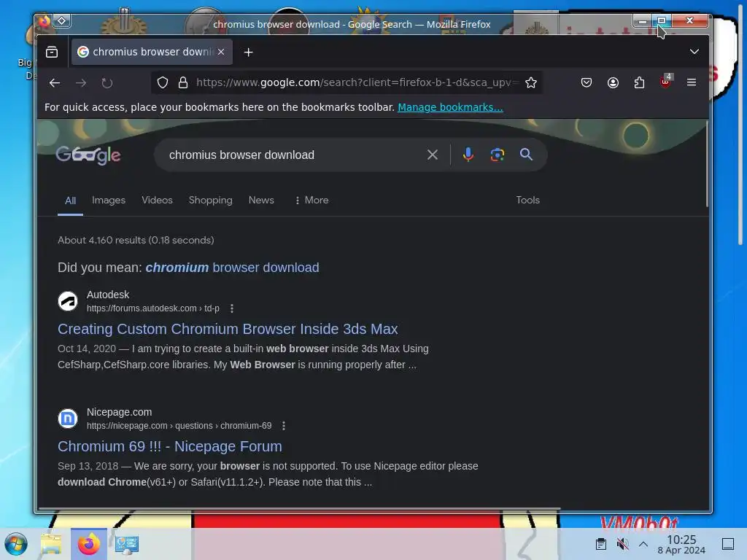
Task: Open uBlock Origin extension icon
Action: 665,82
